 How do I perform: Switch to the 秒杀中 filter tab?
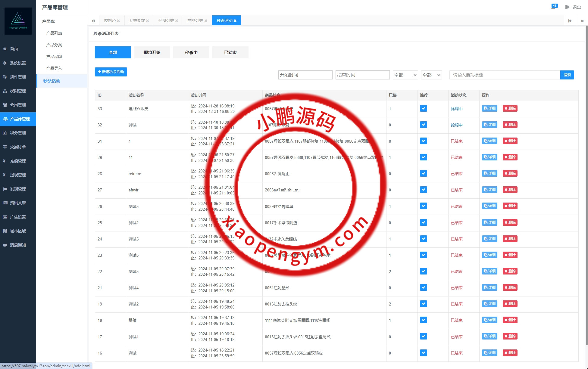click(191, 52)
